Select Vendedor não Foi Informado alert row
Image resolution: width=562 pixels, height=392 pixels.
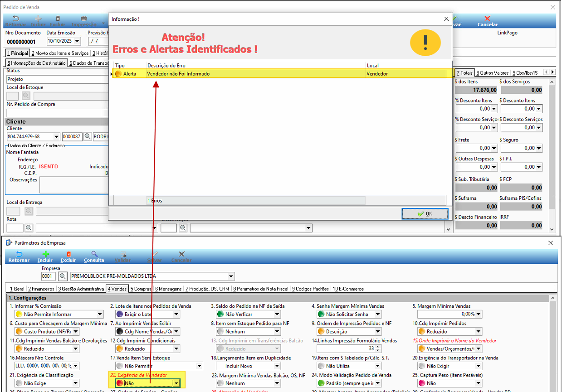(x=254, y=73)
